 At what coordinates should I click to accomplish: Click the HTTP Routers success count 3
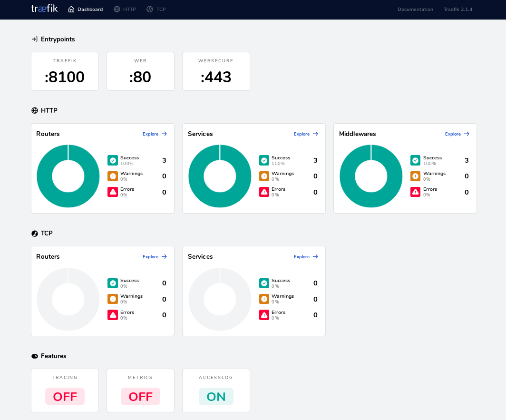[164, 160]
